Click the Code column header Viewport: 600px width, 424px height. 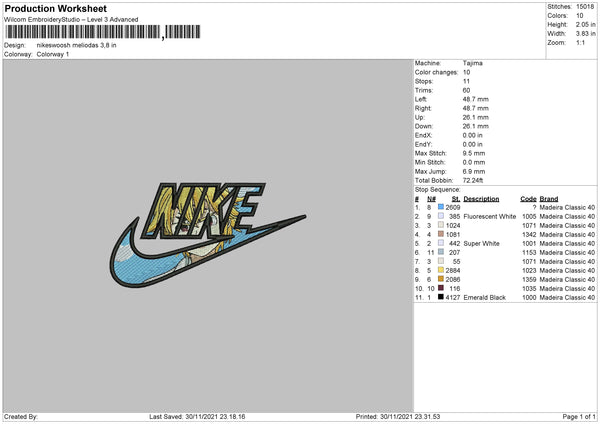click(x=528, y=199)
